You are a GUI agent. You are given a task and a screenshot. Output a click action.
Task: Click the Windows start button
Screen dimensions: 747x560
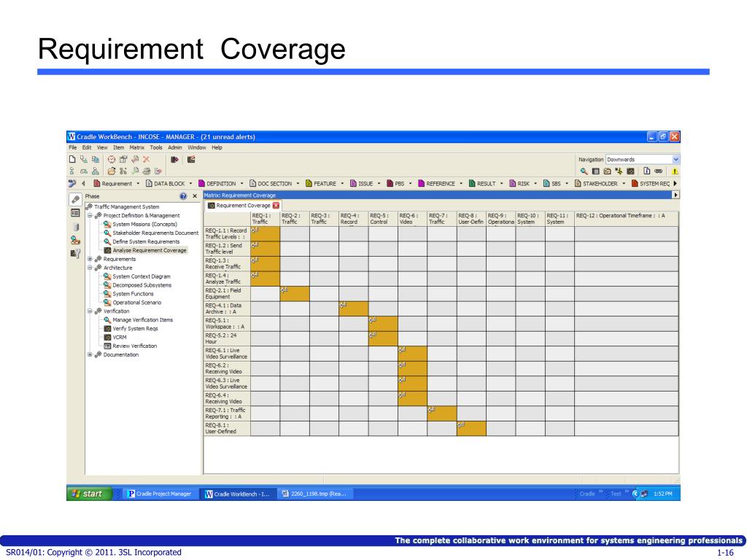click(x=89, y=494)
